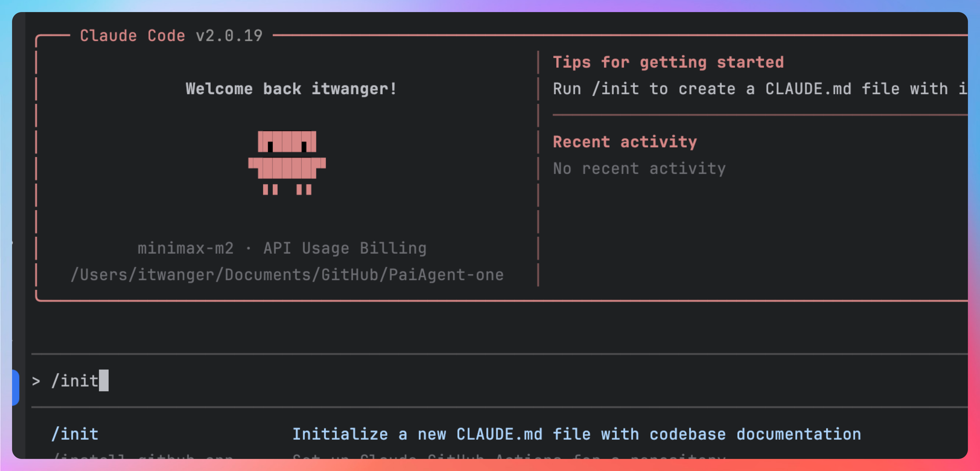Click the "Tips for getting started" heading

tap(668, 62)
